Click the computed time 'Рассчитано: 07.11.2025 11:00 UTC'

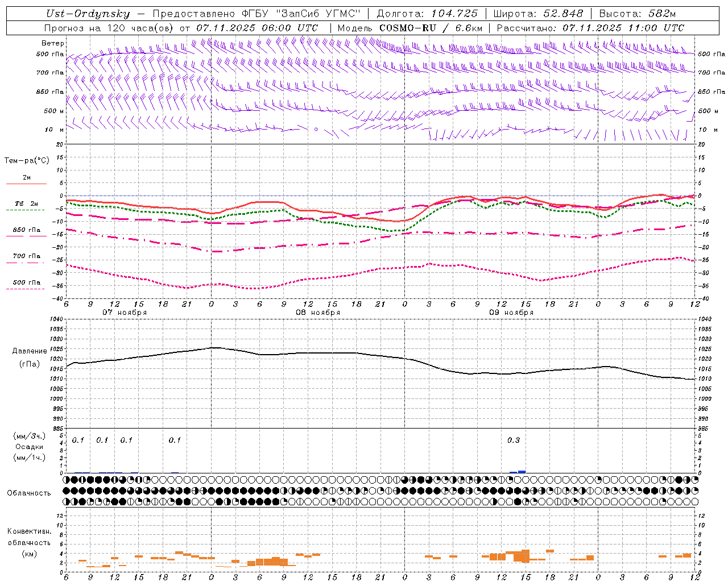[590, 28]
